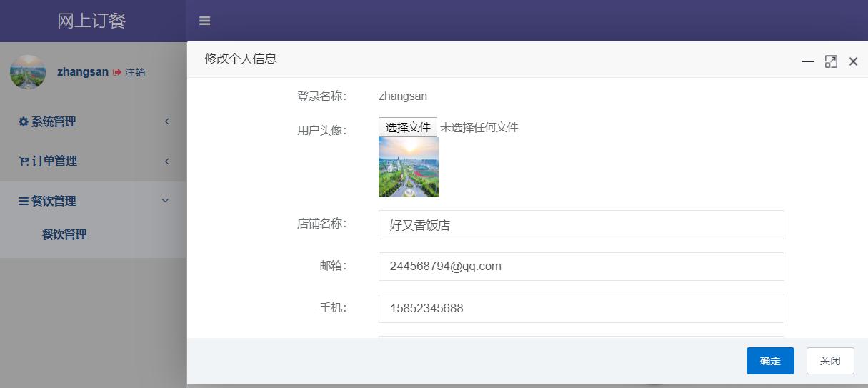Click the zhangsan username in sidebar

[x=83, y=72]
